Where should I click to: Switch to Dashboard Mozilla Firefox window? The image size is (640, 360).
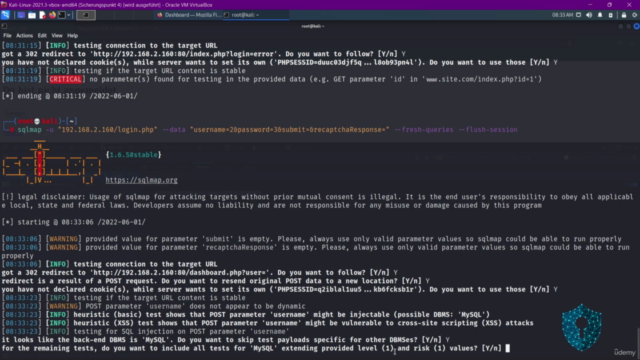pyautogui.click(x=189, y=15)
